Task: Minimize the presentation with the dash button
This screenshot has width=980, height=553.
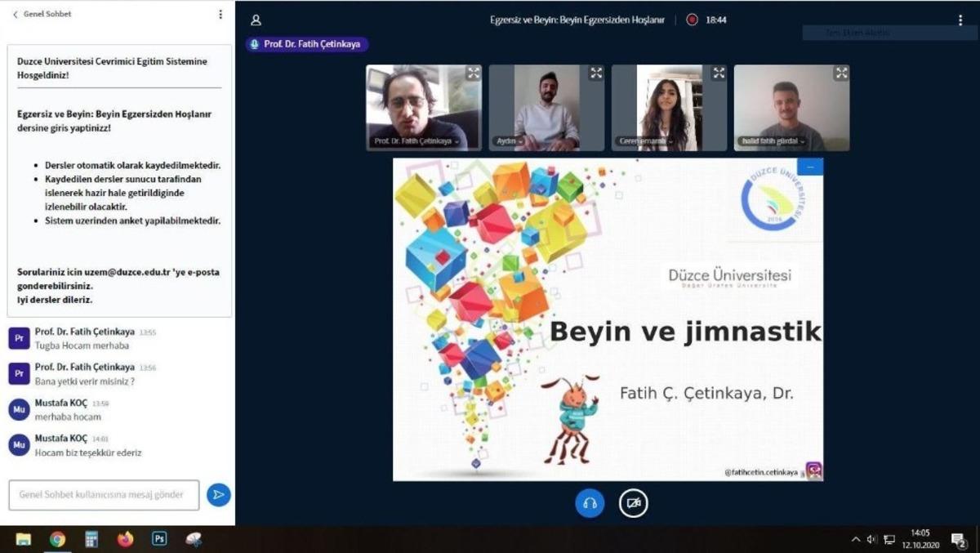Action: click(810, 166)
